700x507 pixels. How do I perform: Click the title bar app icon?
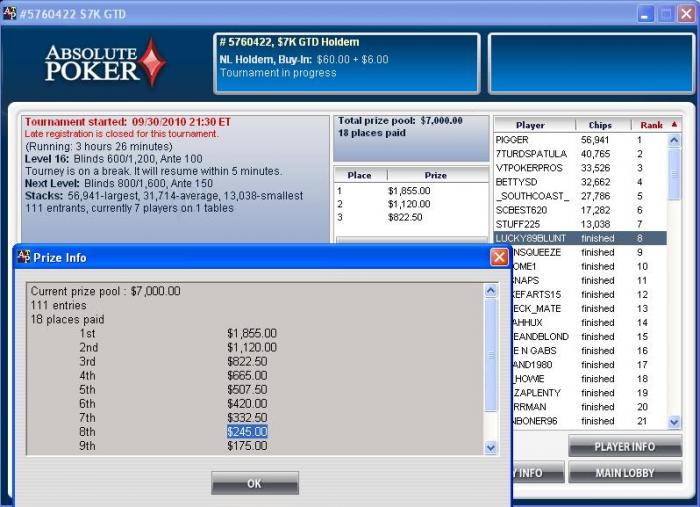(x=9, y=13)
